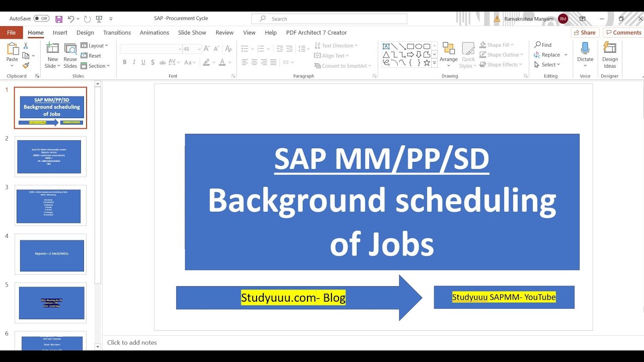Toggle Center paragraph alignment
Screen dimensions: 644x362
[x=254, y=62]
